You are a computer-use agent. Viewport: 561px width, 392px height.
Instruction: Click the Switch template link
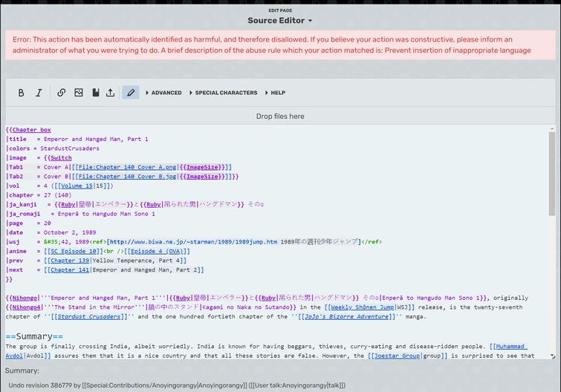click(61, 157)
